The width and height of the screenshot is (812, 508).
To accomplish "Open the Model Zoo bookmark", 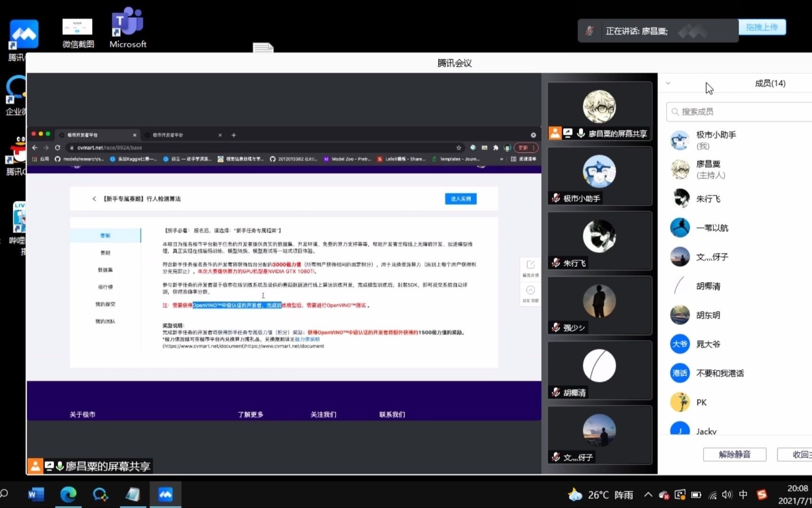I will pos(348,159).
